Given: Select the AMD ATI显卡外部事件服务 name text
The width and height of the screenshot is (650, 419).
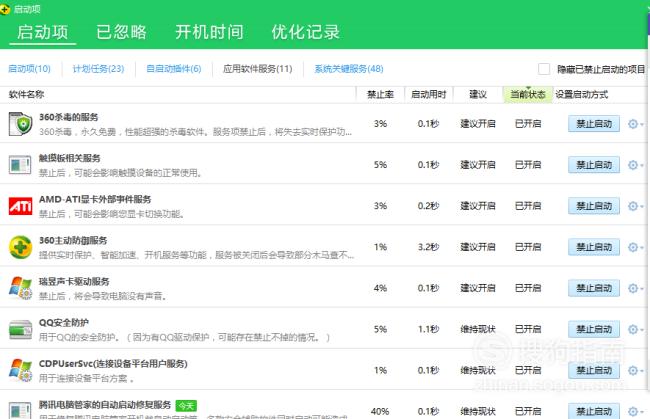Looking at the screenshot, I should pyautogui.click(x=95, y=199).
